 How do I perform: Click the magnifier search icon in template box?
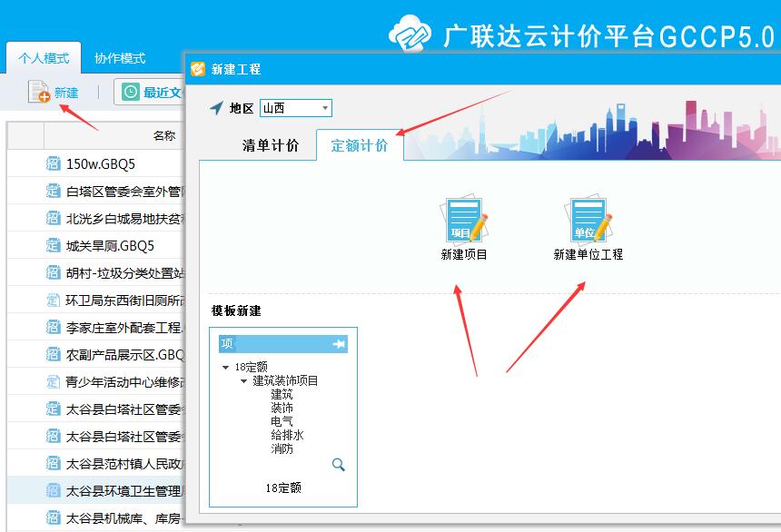point(339,465)
